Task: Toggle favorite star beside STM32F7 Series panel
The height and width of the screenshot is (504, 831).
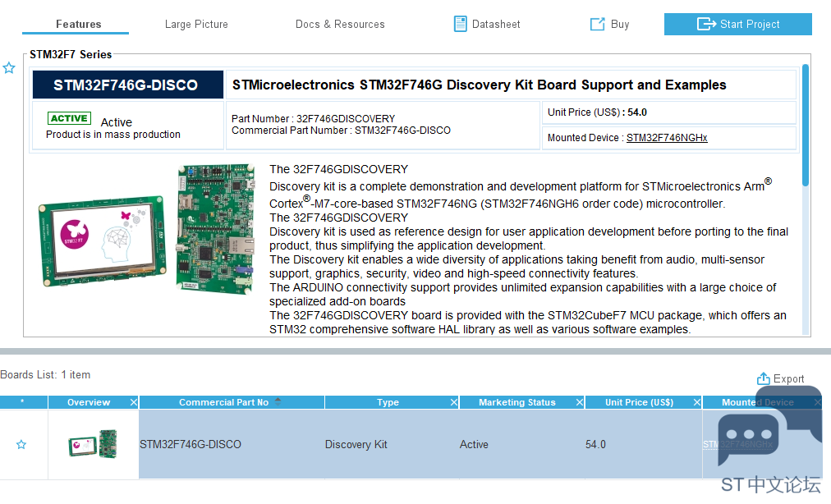Action: 9,68
